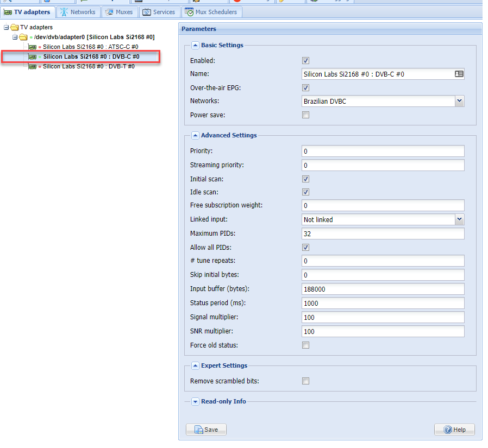Click the ID card icon in the Name field
The width and height of the screenshot is (488, 448).
[459, 74]
